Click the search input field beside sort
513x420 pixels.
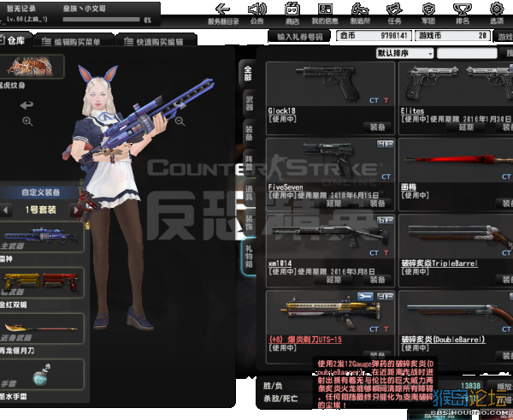click(467, 53)
